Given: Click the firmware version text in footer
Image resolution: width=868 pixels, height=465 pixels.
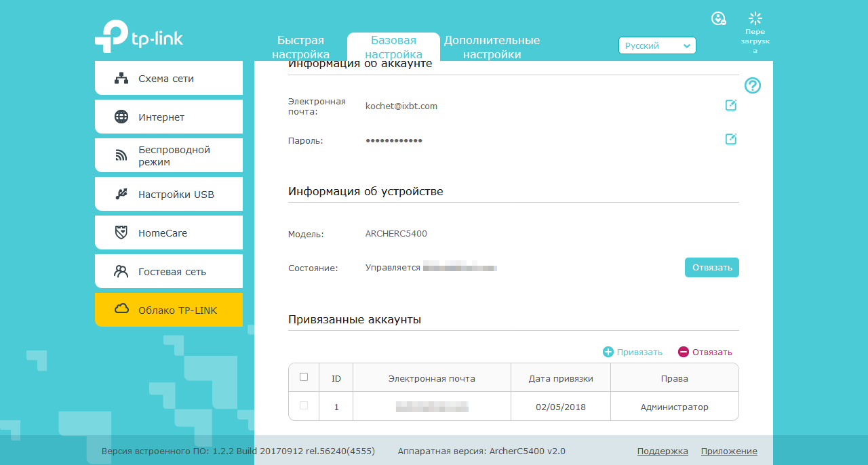Looking at the screenshot, I should click(x=238, y=451).
